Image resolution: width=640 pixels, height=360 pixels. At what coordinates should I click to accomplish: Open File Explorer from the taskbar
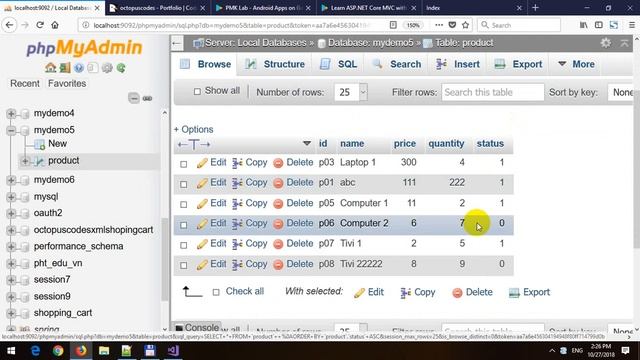click(x=104, y=351)
